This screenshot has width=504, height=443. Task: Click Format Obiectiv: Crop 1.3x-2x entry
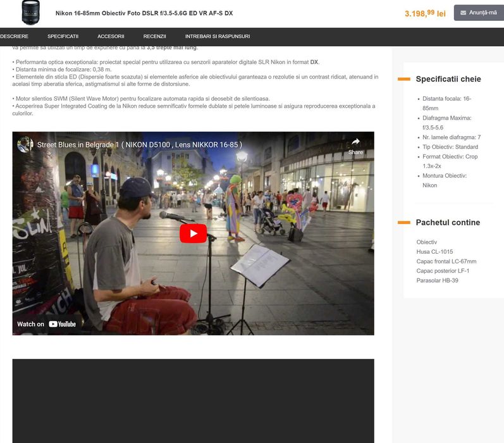450,161
